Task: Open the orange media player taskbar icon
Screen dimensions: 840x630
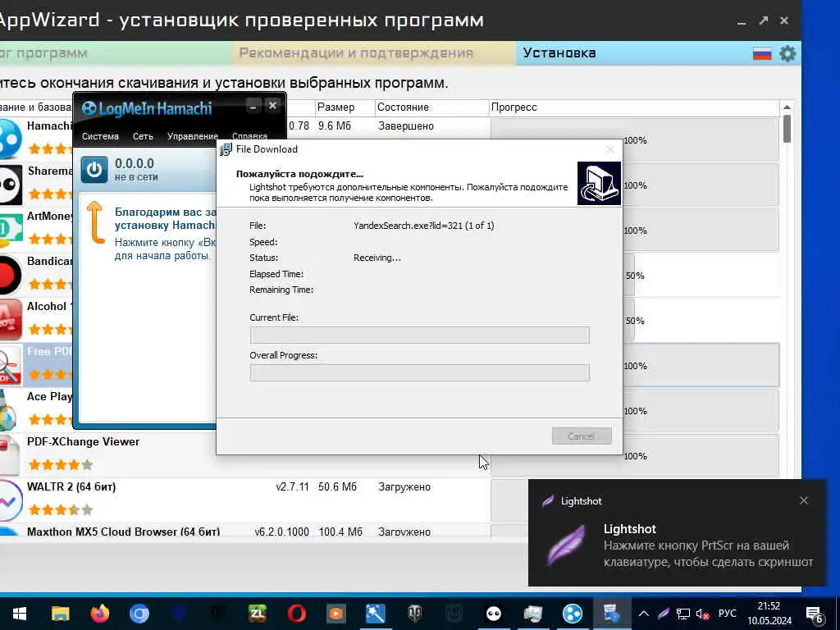Action: coord(336,614)
